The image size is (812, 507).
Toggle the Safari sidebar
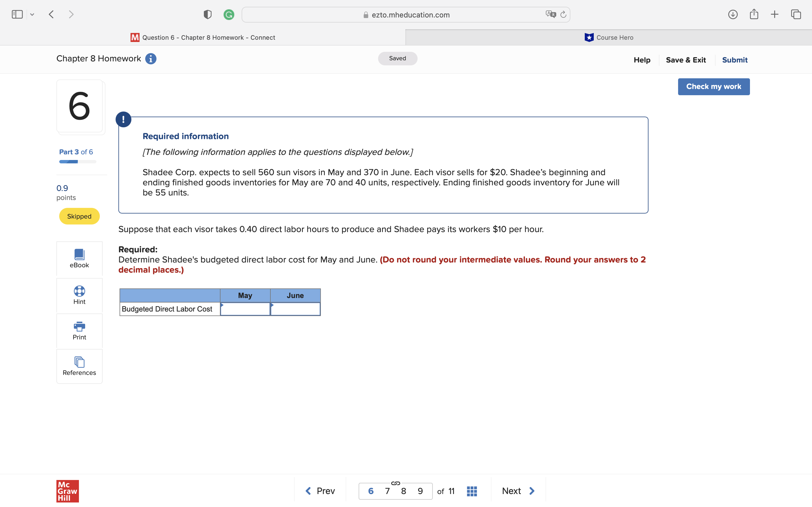[x=17, y=14]
